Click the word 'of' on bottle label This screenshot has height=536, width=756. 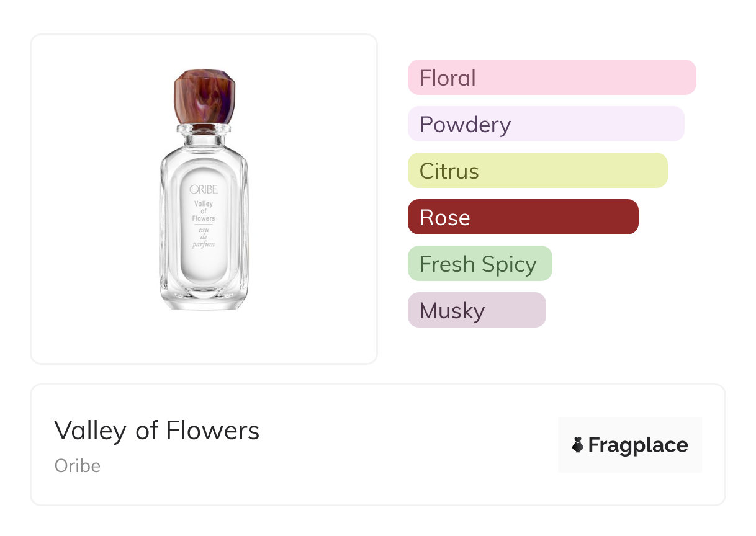click(x=204, y=211)
